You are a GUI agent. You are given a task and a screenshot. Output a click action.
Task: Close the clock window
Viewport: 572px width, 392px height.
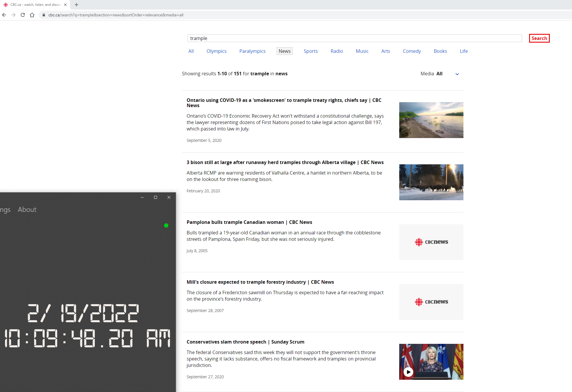point(169,197)
